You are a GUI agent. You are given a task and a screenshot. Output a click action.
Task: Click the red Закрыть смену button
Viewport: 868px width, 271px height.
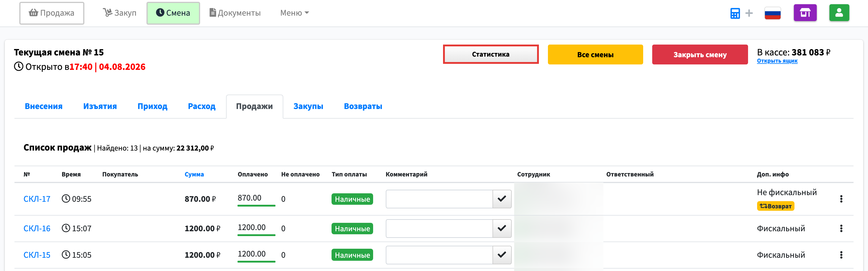700,55
